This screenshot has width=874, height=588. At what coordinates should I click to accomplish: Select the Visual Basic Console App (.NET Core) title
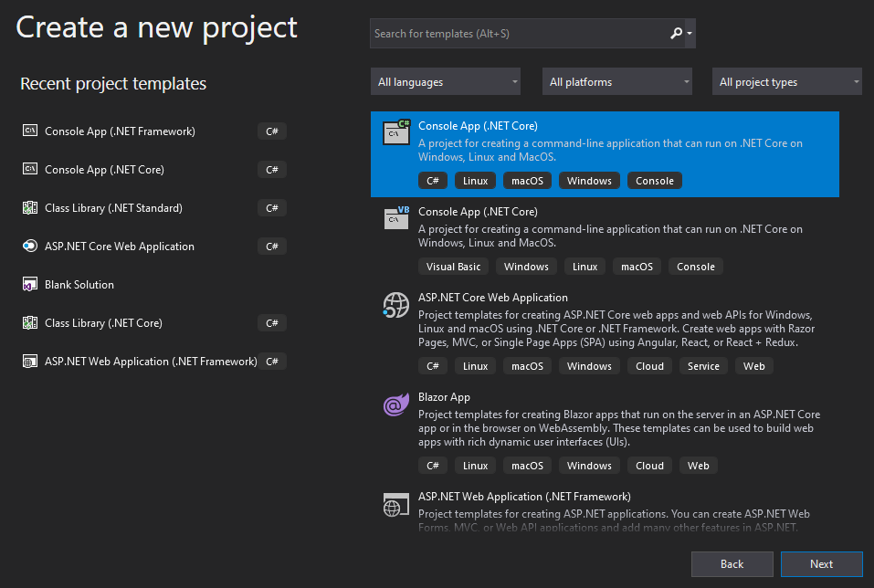click(x=479, y=212)
